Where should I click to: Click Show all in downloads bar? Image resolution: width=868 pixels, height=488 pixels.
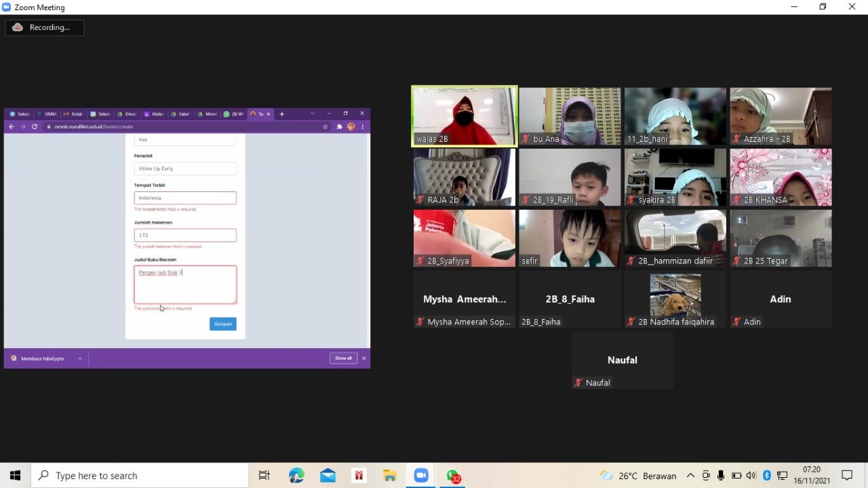[343, 358]
